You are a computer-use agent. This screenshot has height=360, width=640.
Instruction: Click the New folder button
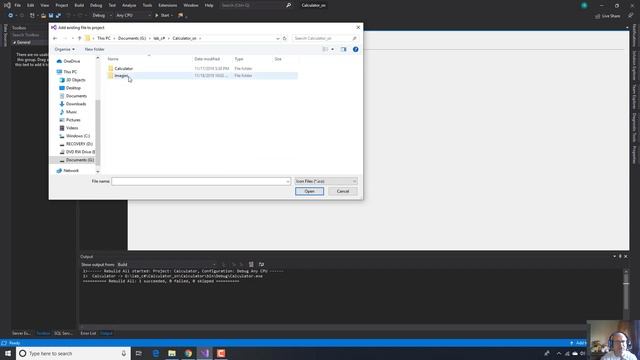tap(94, 49)
